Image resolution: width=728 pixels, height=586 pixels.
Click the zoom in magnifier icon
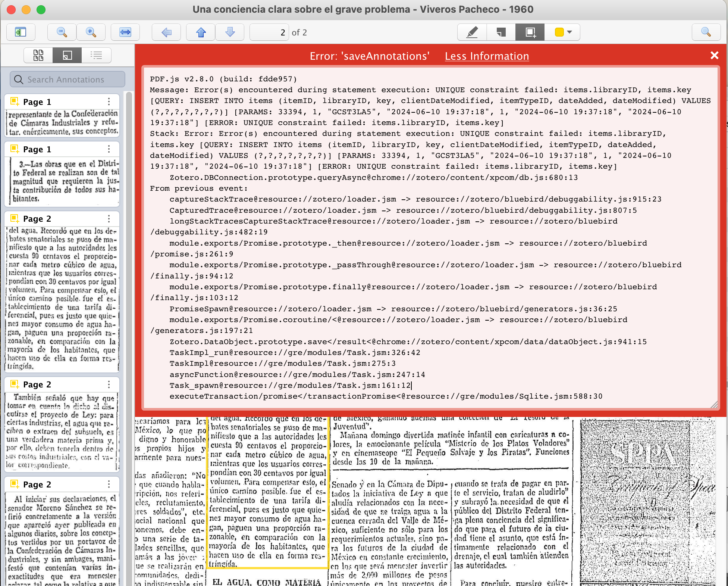pos(91,32)
